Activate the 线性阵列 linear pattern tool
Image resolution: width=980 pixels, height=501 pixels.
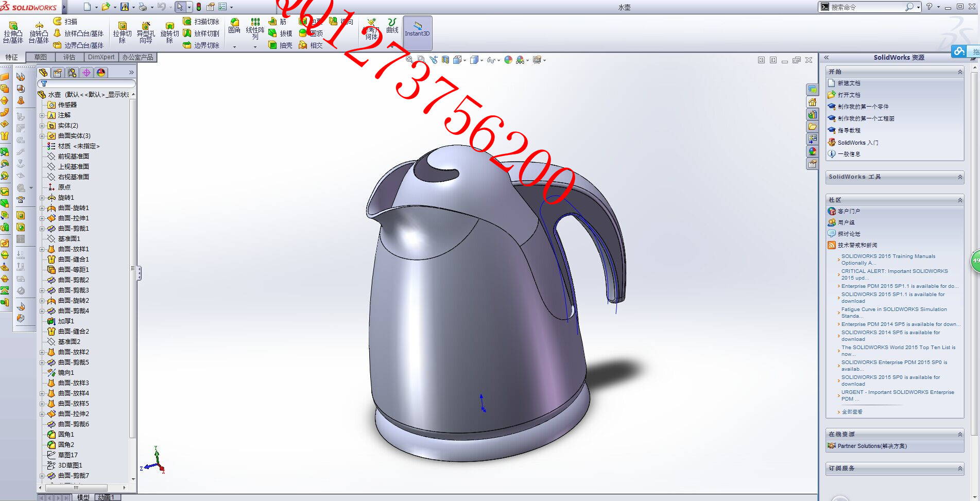point(255,29)
